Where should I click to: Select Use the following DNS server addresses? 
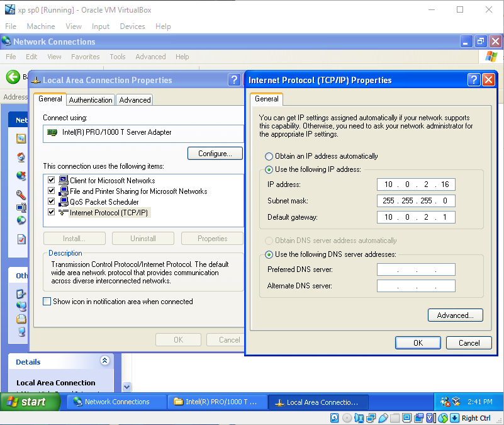[x=269, y=254]
